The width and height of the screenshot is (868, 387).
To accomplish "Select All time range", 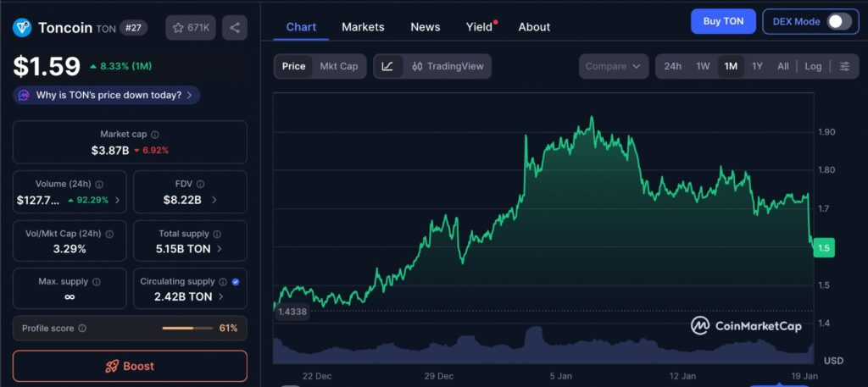I will (782, 66).
